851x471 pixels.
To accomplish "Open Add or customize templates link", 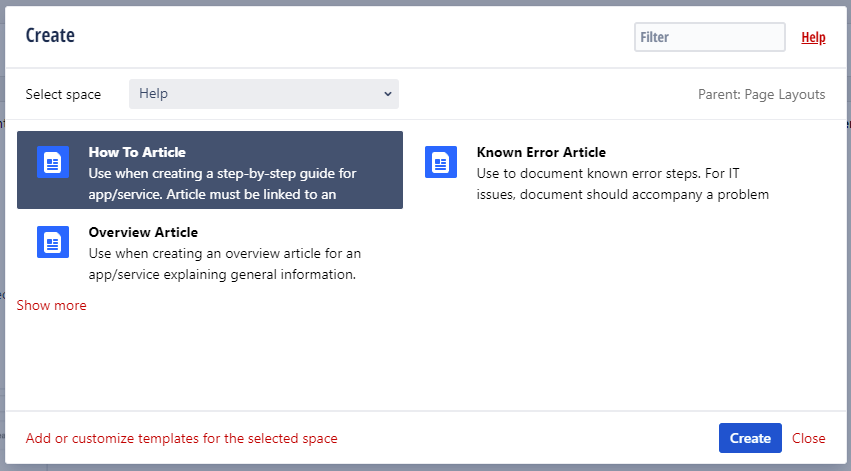I will pos(181,438).
